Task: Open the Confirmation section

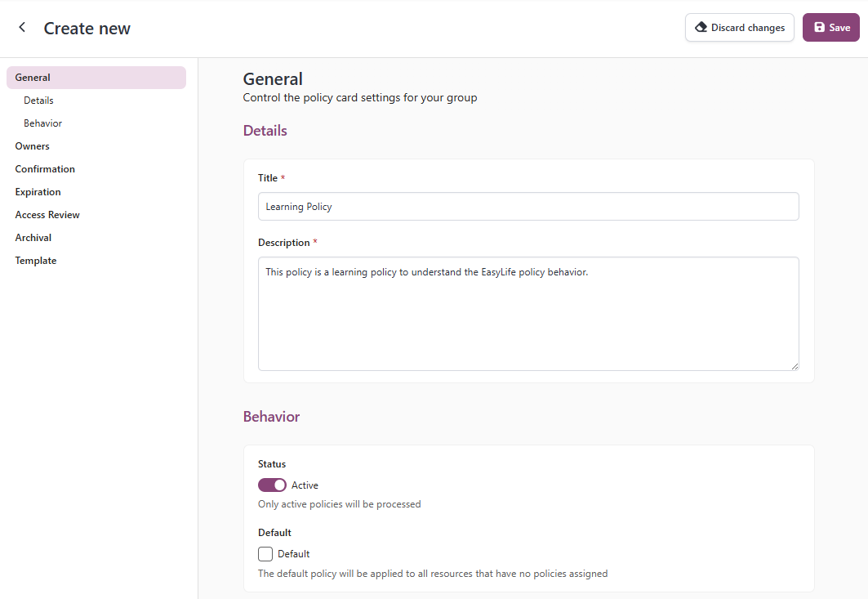Action: pos(45,168)
